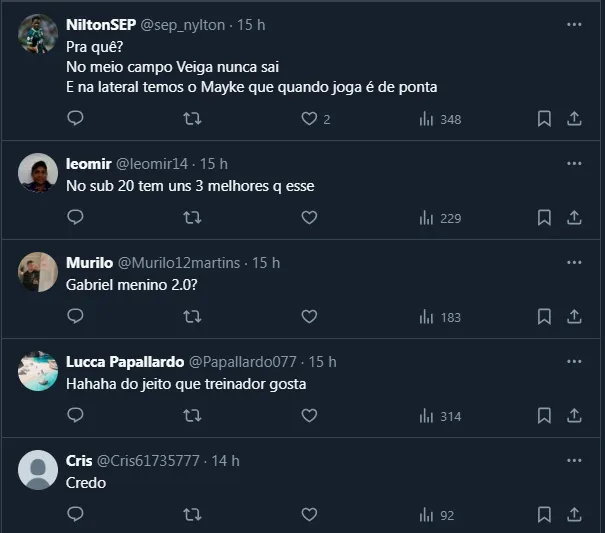Bookmark Murilo's Gabriel menino tweet
Image resolution: width=605 pixels, height=533 pixels.
pos(544,316)
